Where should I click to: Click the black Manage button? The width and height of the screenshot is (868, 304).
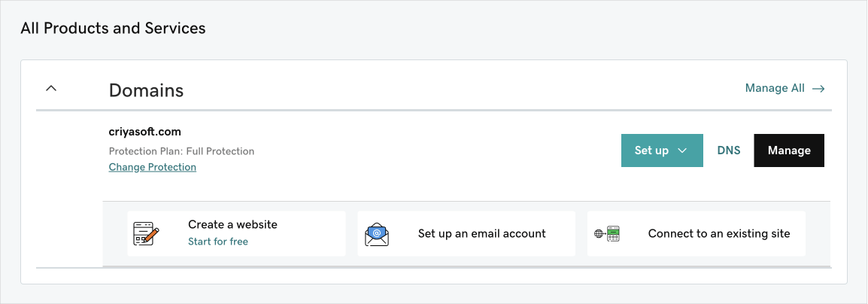(x=789, y=150)
